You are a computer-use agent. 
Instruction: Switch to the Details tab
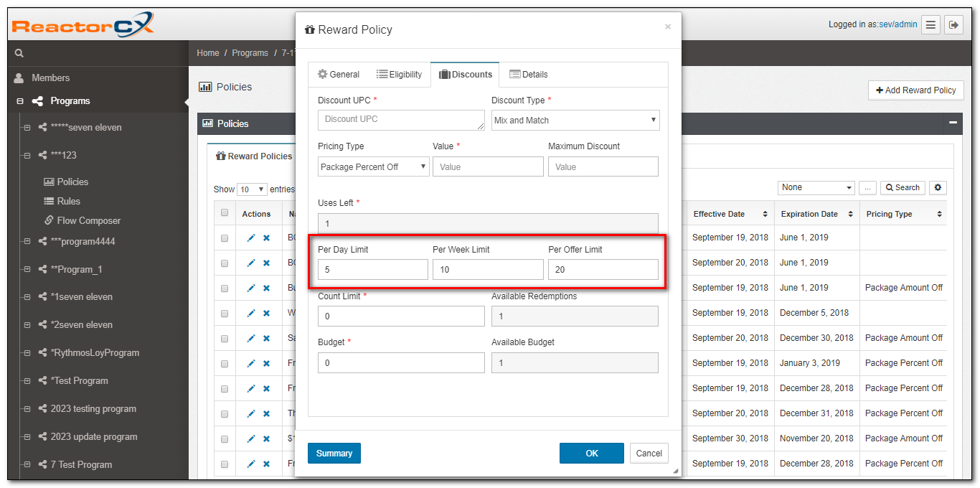click(528, 75)
